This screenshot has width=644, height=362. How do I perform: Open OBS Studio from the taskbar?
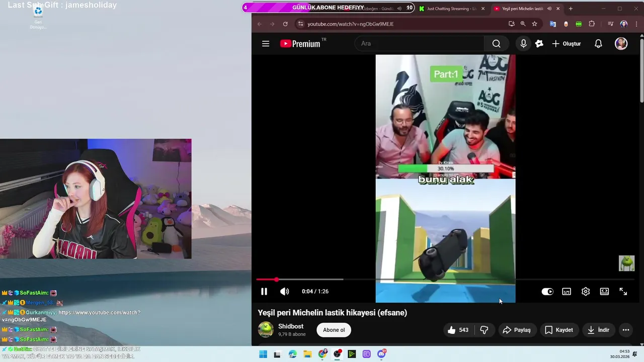337,354
